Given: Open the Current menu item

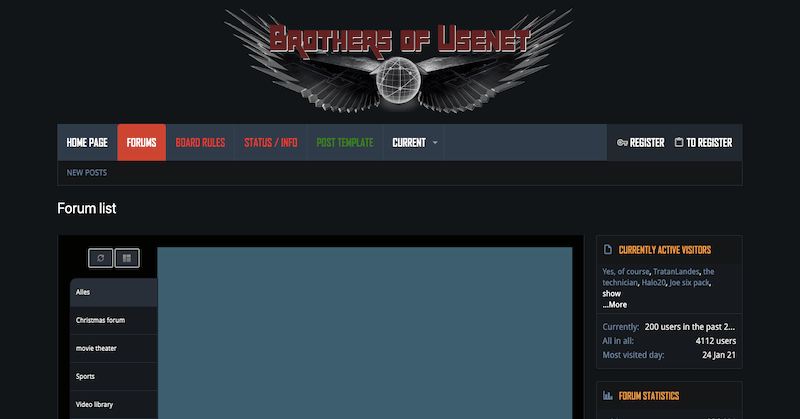Looking at the screenshot, I should pyautogui.click(x=409, y=142).
